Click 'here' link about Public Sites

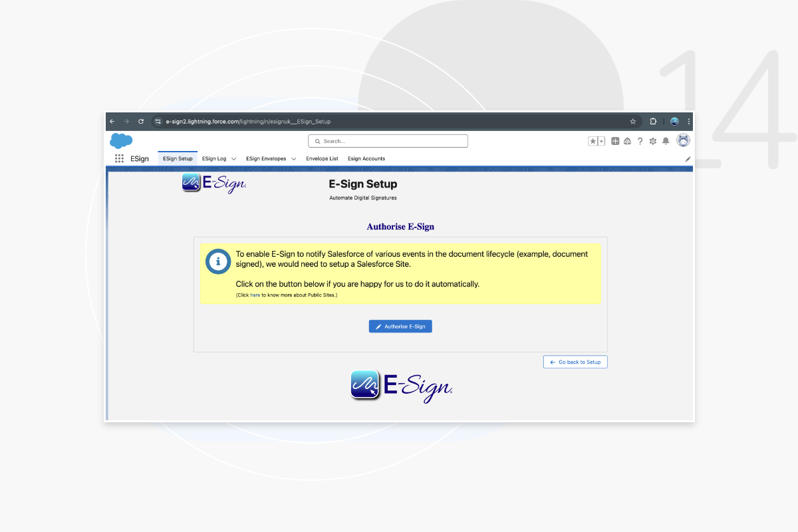(x=255, y=295)
